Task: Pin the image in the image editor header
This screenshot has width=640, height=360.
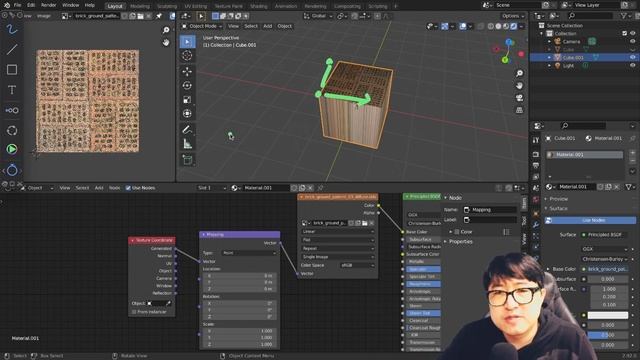Action: click(159, 16)
